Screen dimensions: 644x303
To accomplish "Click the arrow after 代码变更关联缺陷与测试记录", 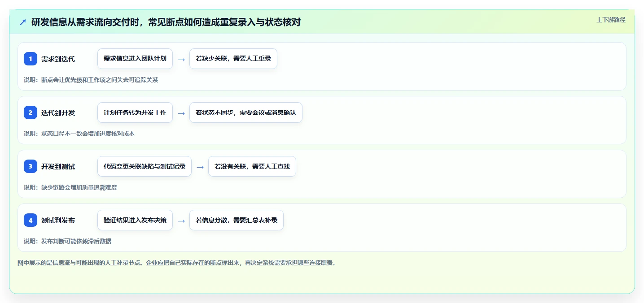I will [x=200, y=167].
